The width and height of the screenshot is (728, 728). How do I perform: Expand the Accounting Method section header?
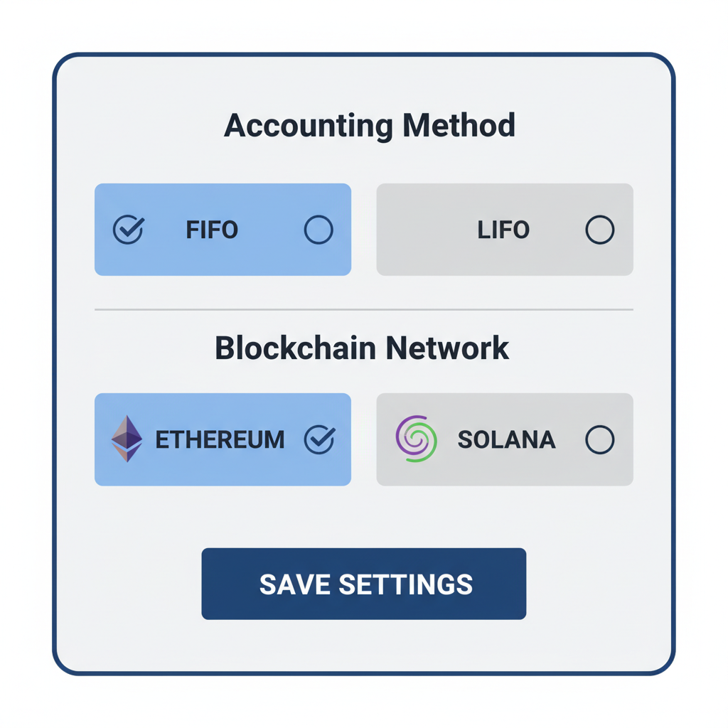[370, 126]
